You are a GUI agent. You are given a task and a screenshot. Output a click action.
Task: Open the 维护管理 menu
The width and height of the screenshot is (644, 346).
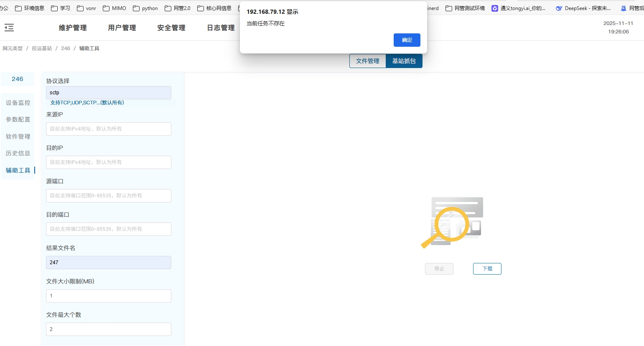point(73,28)
